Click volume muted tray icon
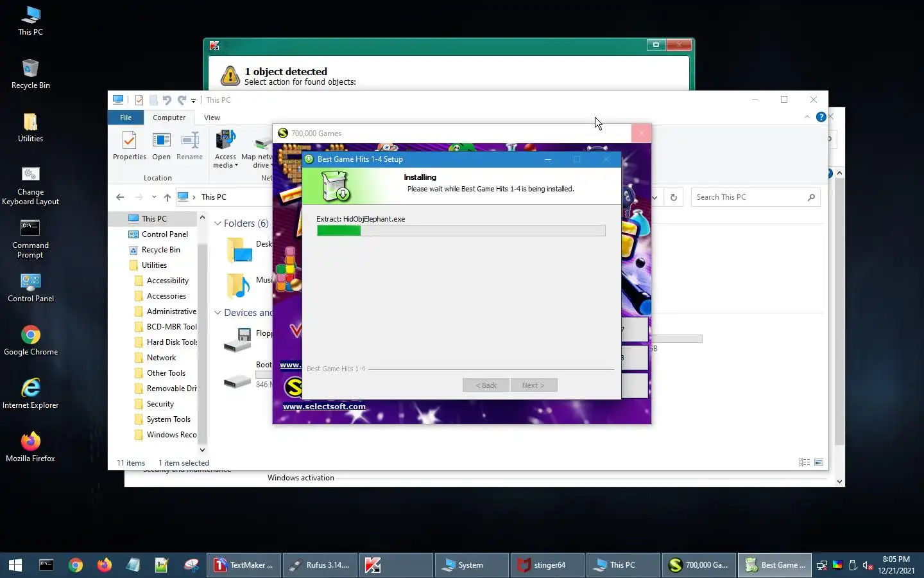The height and width of the screenshot is (578, 924). 868,565
